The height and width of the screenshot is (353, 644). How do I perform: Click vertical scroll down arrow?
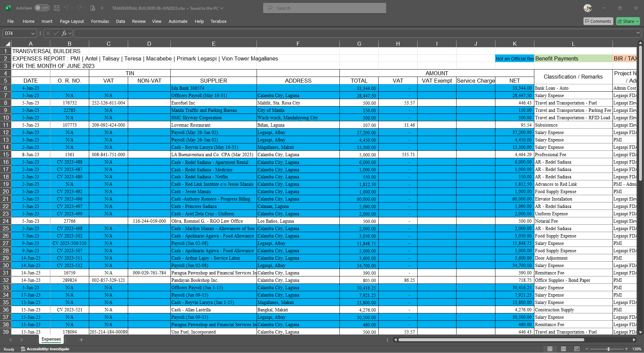(x=640, y=332)
